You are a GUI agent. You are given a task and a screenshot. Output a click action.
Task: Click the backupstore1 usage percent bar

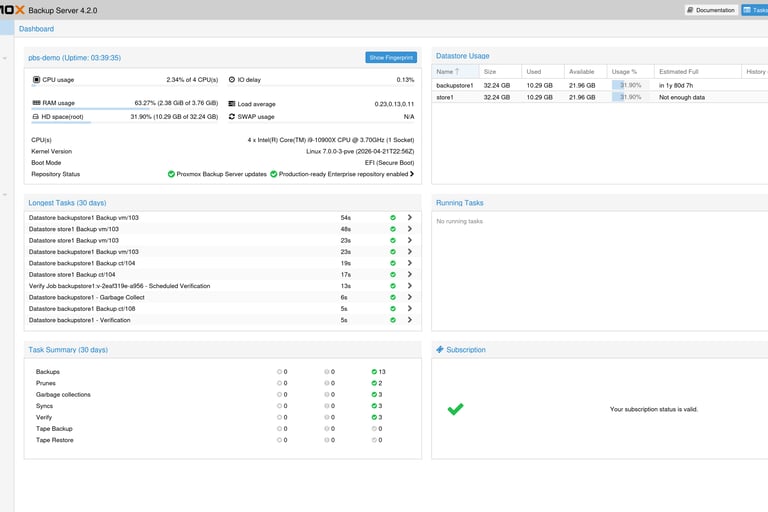coord(630,85)
